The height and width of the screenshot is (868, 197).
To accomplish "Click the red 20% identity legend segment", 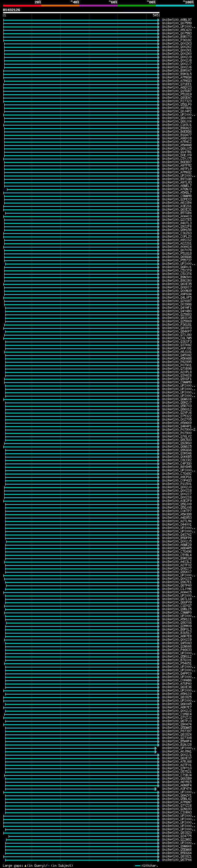I will (x=22, y=6).
